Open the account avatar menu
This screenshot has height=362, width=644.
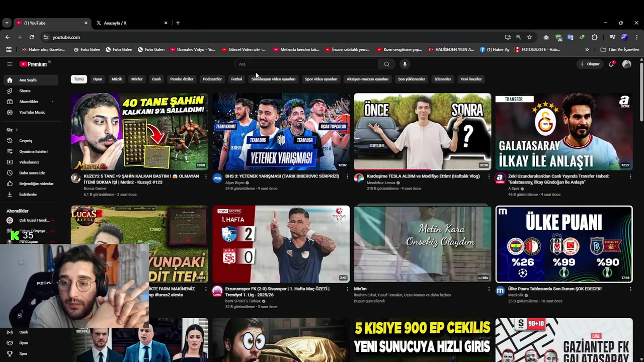[626, 64]
